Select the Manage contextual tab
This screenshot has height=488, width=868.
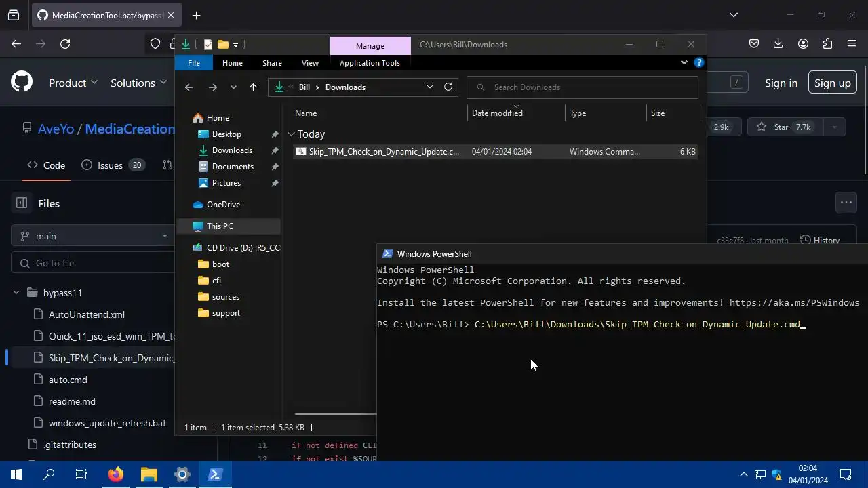tap(370, 45)
